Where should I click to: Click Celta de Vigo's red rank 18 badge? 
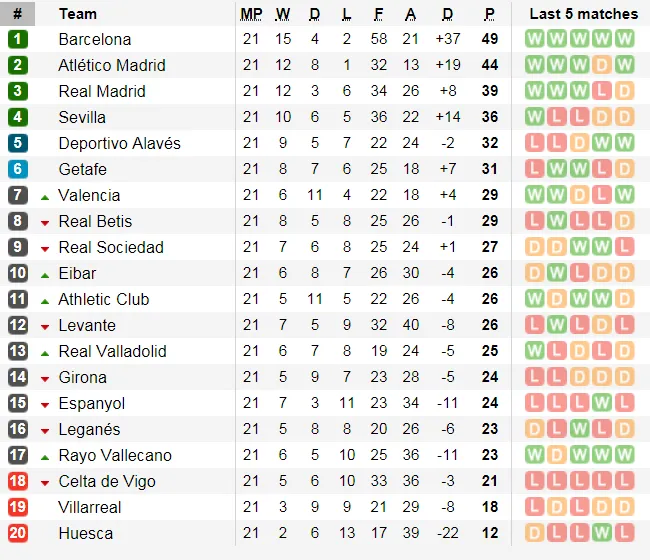click(x=17, y=481)
